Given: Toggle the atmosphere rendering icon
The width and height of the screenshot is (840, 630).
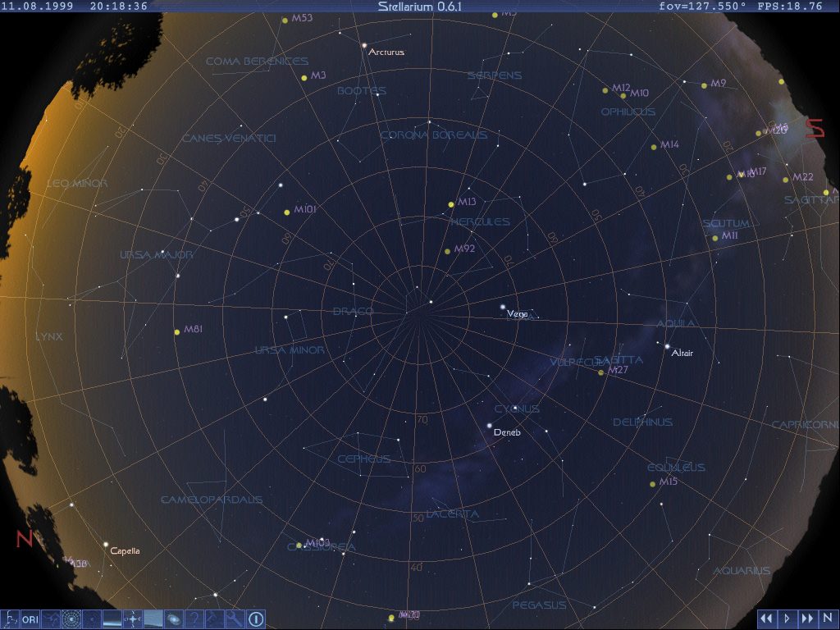Looking at the screenshot, I should coord(153,619).
